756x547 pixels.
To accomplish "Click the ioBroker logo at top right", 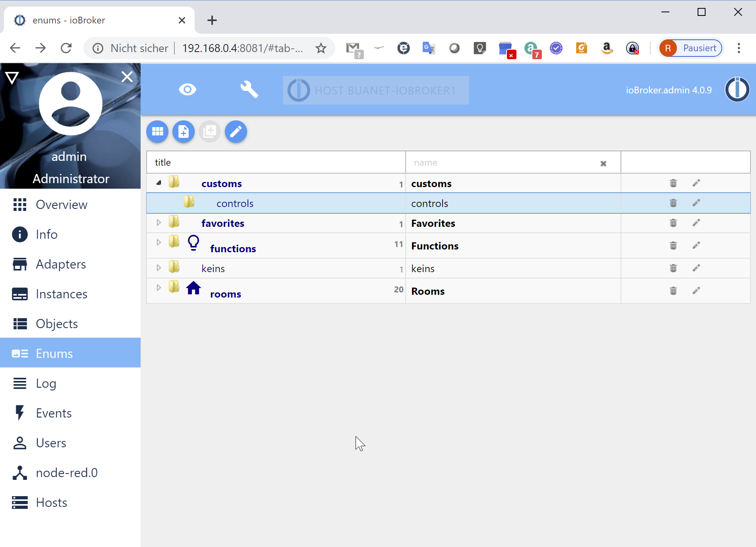I will (x=737, y=89).
